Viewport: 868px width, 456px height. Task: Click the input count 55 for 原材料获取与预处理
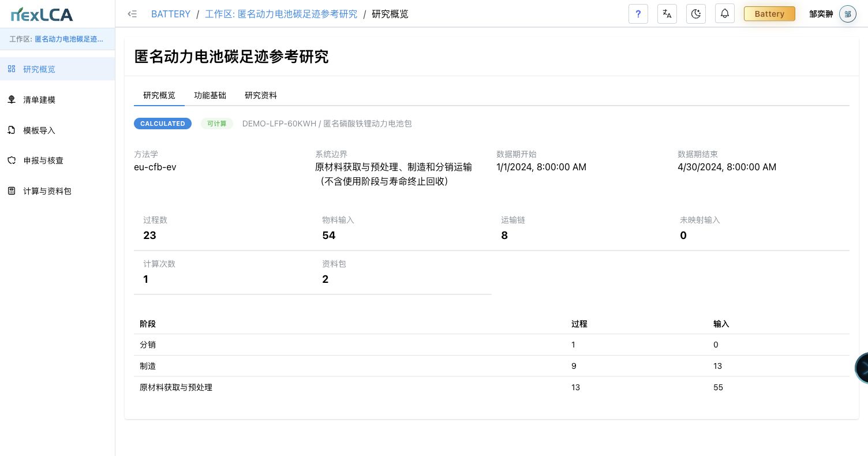[718, 387]
